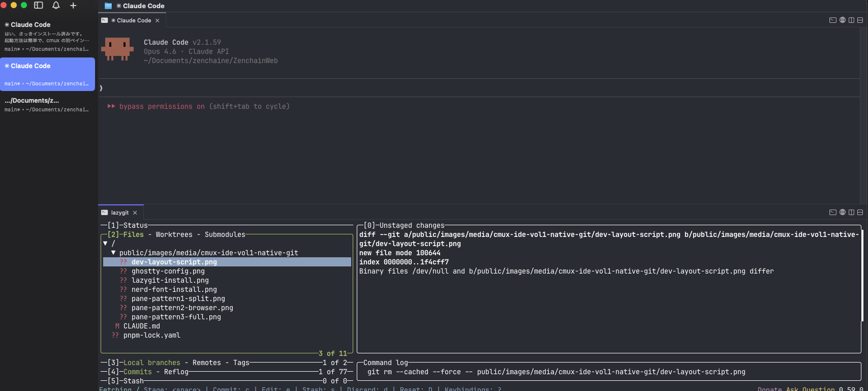Collapse the public/images/media folder node
The width and height of the screenshot is (868, 391).
click(x=113, y=253)
